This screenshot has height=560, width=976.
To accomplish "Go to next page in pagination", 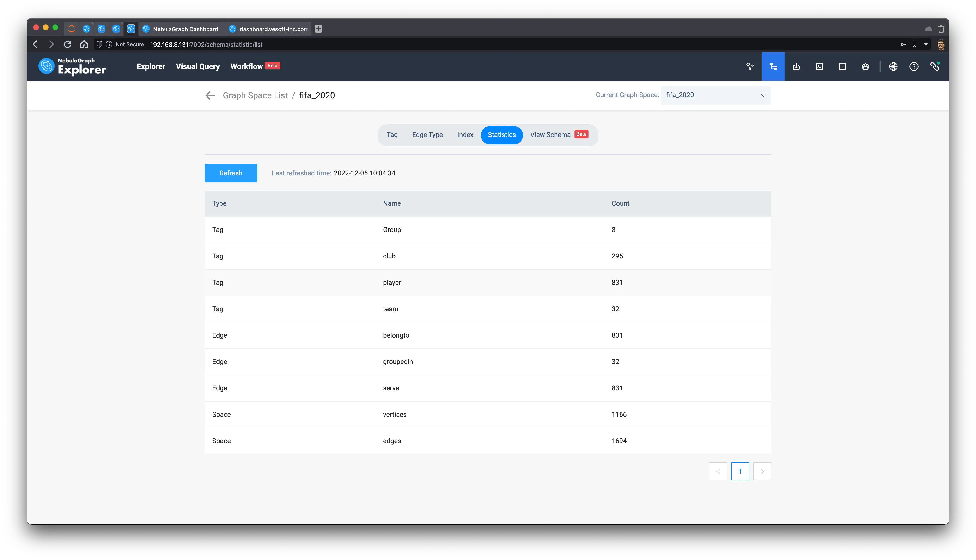I will point(762,471).
